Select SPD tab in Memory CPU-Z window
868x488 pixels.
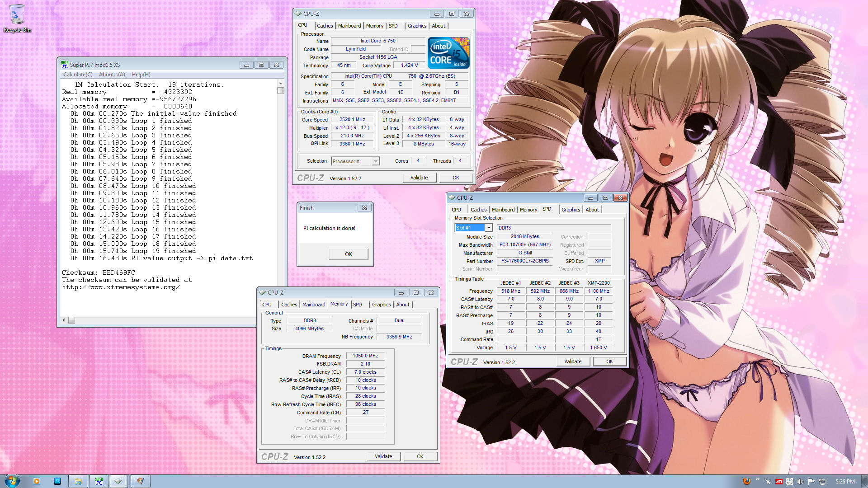coord(358,305)
